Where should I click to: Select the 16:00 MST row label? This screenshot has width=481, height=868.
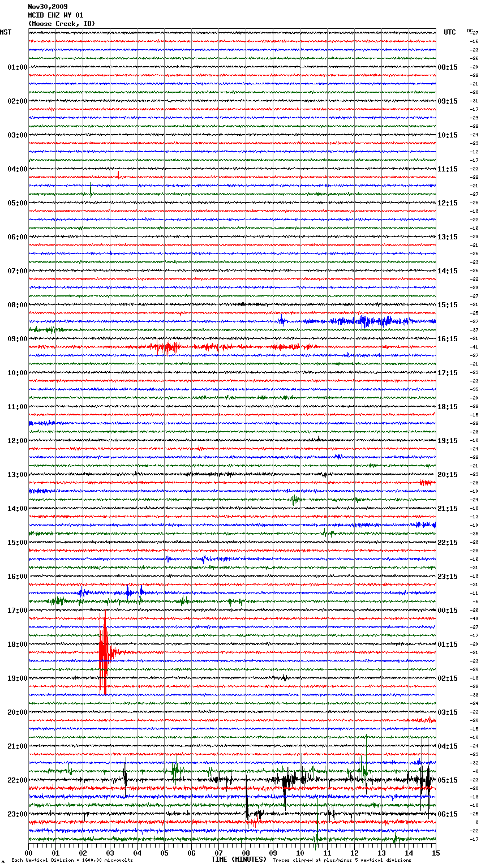pos(18,577)
